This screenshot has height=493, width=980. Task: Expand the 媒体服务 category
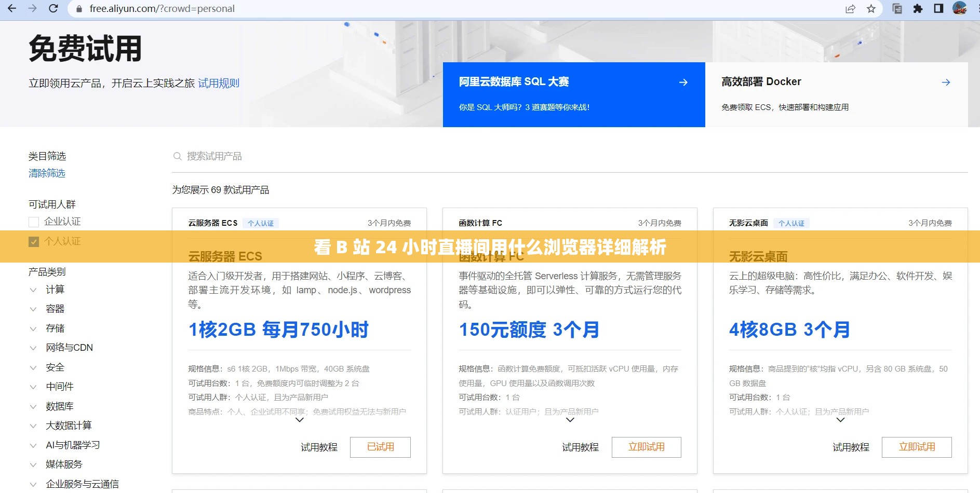pos(33,464)
